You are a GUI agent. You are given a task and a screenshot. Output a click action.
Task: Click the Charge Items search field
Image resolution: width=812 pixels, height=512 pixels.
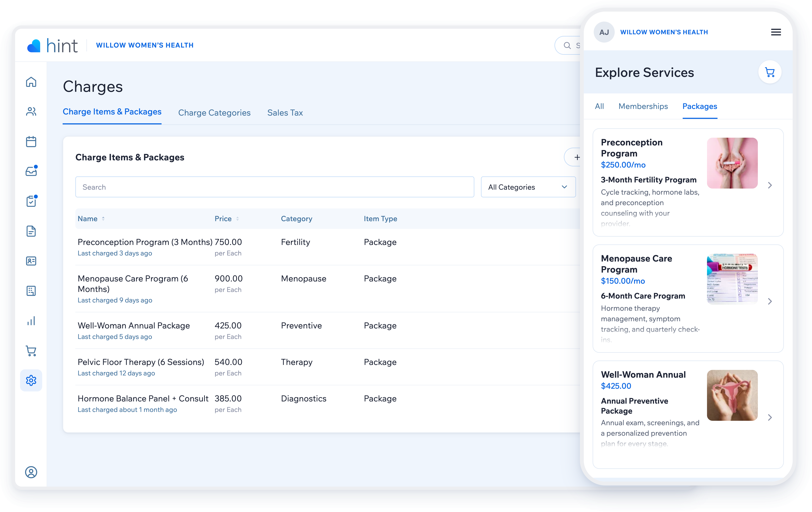pyautogui.click(x=274, y=187)
